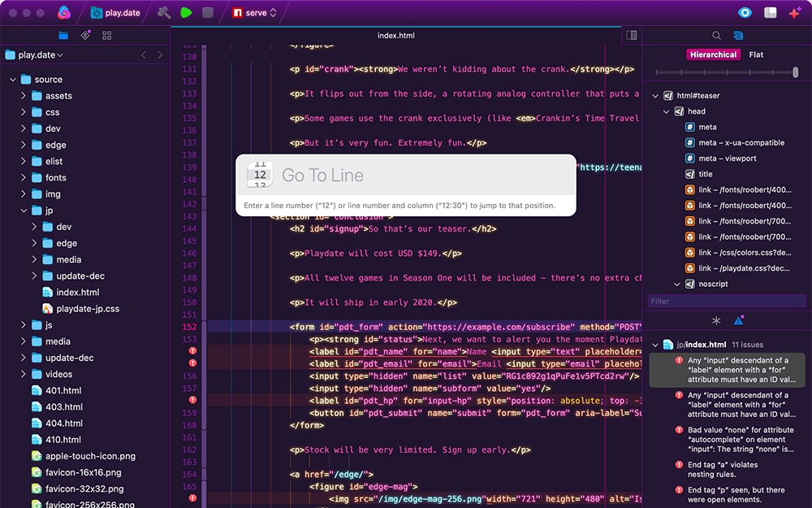Collapse the head symbol node
The width and height of the screenshot is (812, 508).
(667, 111)
